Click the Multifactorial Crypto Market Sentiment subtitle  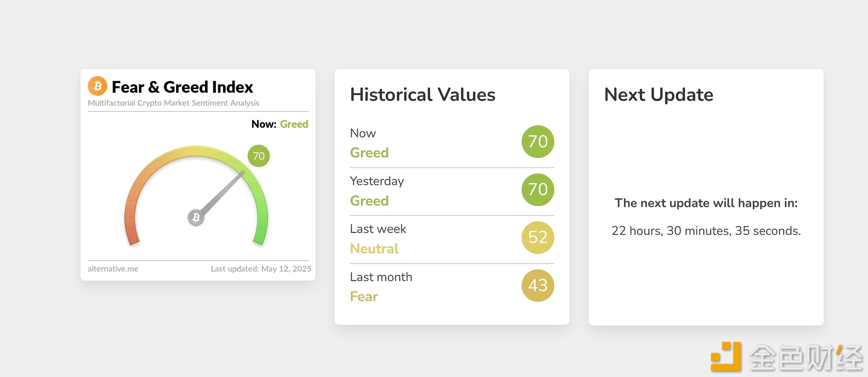coord(173,103)
